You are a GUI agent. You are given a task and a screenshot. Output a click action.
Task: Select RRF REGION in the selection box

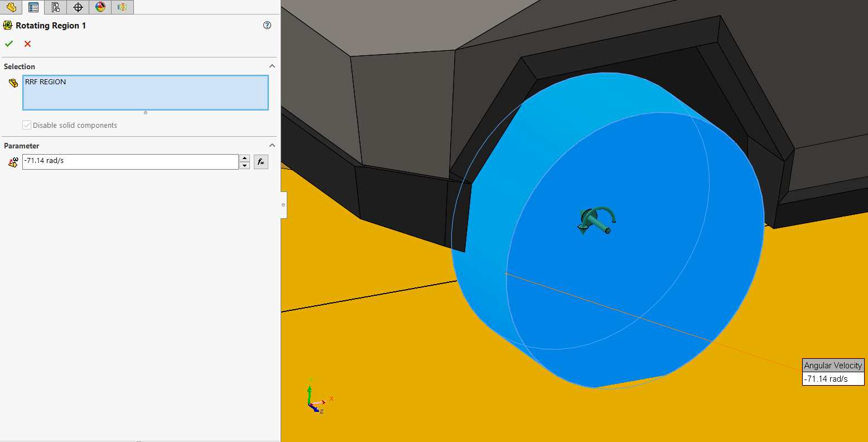(x=46, y=81)
